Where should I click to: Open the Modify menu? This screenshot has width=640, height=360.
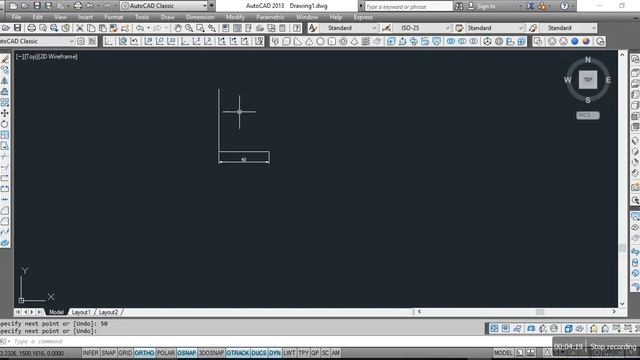click(235, 17)
